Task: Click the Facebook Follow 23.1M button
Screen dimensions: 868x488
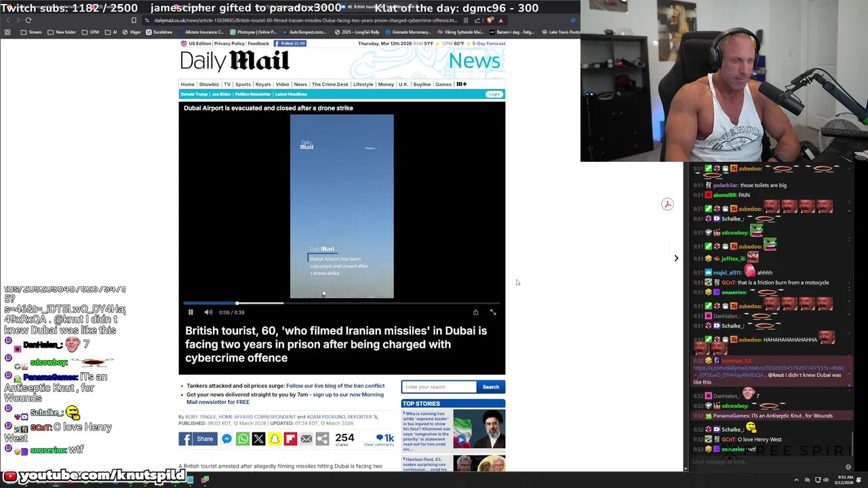Action: pyautogui.click(x=290, y=43)
